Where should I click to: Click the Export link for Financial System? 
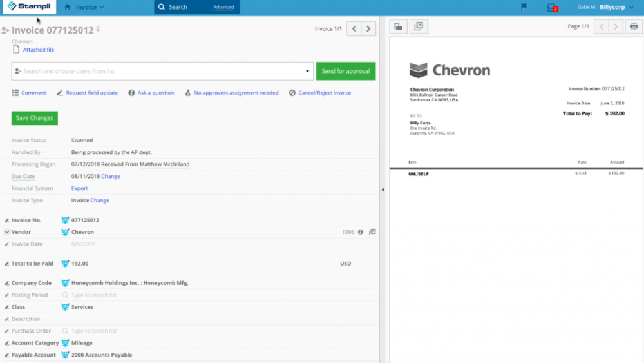(x=79, y=188)
